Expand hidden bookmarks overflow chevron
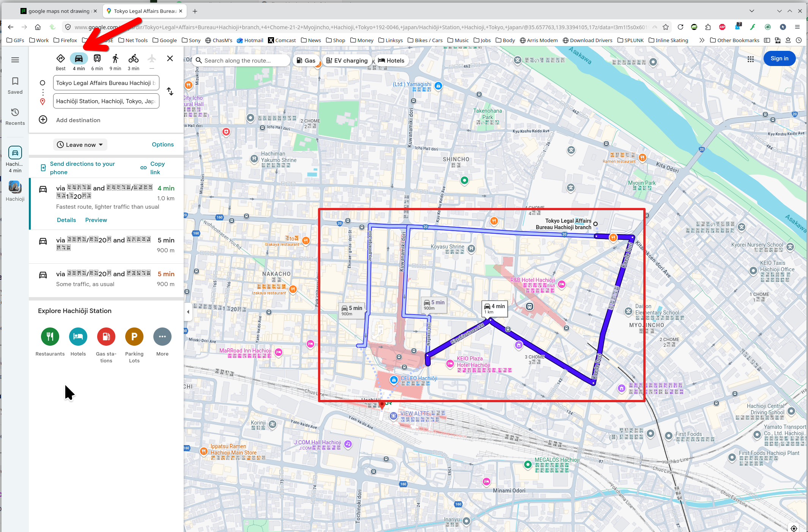 (702, 40)
